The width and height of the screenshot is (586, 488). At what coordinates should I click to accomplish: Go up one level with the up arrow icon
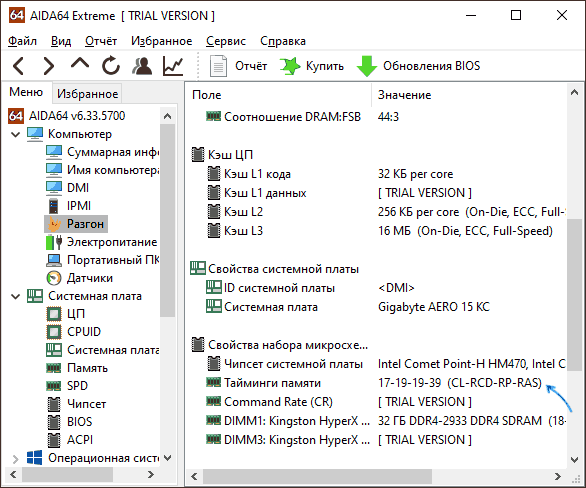tap(80, 64)
